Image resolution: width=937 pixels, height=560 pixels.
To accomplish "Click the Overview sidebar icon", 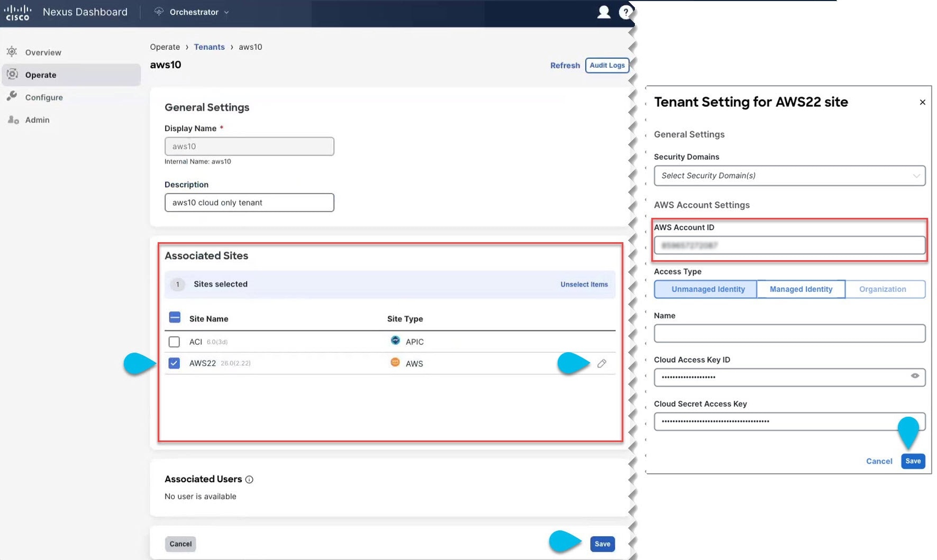I will tap(12, 52).
